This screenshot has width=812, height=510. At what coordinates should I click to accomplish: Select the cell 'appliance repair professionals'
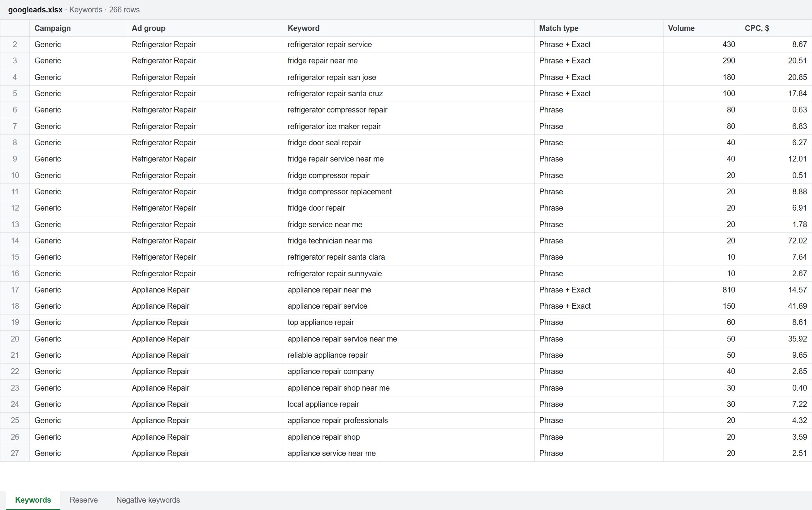pyautogui.click(x=408, y=420)
